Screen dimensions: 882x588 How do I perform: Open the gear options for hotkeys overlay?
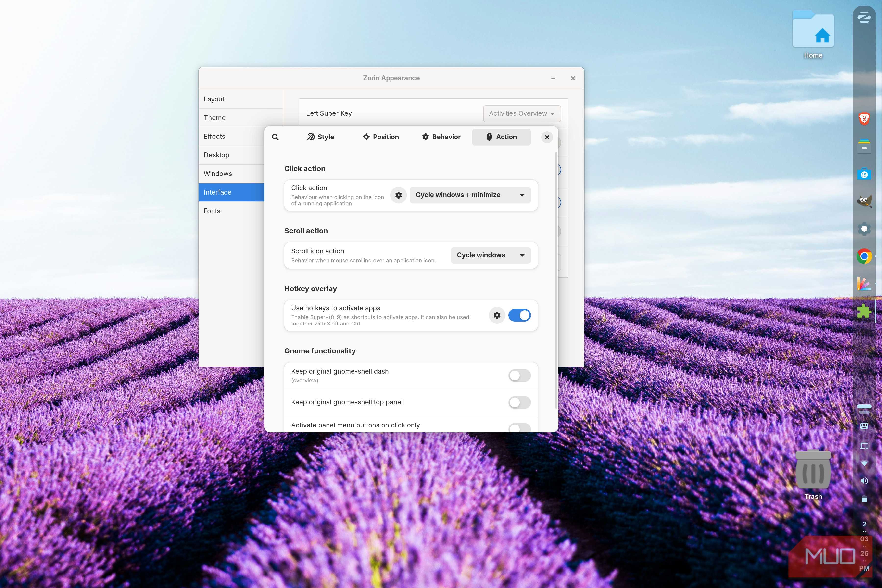pyautogui.click(x=497, y=315)
